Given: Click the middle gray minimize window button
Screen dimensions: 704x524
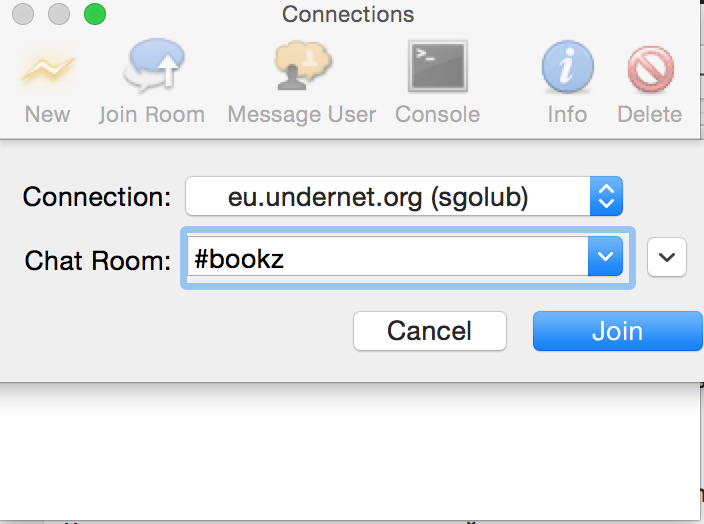Looking at the screenshot, I should 59,14.
